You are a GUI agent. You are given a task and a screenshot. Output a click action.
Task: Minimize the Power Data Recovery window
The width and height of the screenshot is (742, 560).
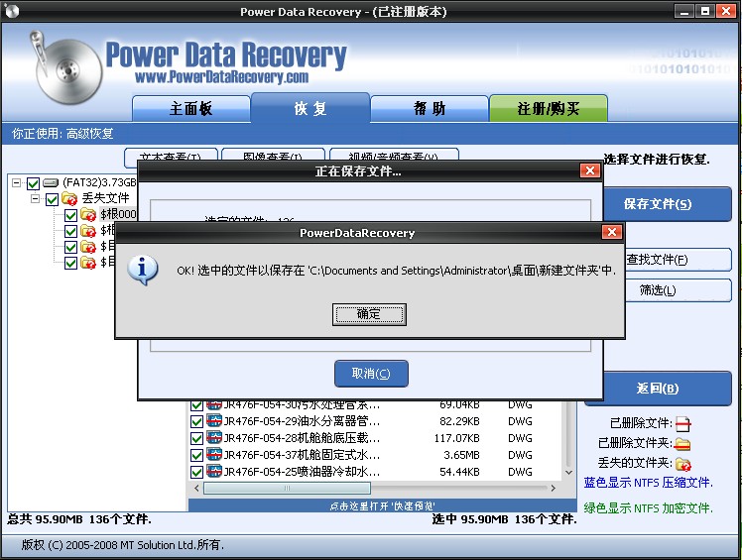[683, 11]
